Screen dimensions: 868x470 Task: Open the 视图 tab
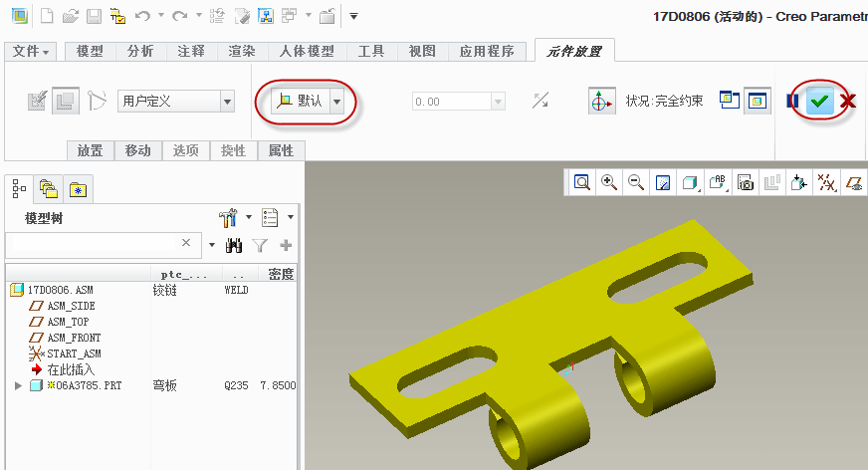coord(422,52)
